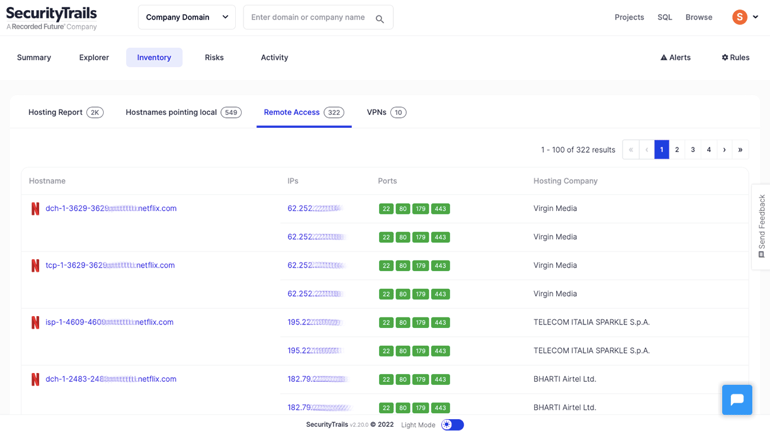Open first 62.252 IP in dch-1-3629 row
Screen dimensions: 770x431
pos(314,208)
